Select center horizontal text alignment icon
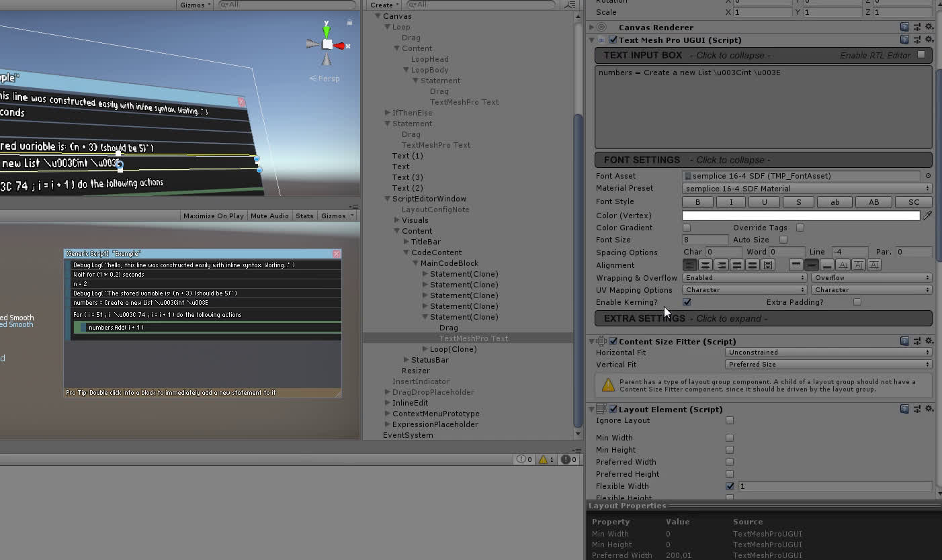942x560 pixels. [705, 265]
